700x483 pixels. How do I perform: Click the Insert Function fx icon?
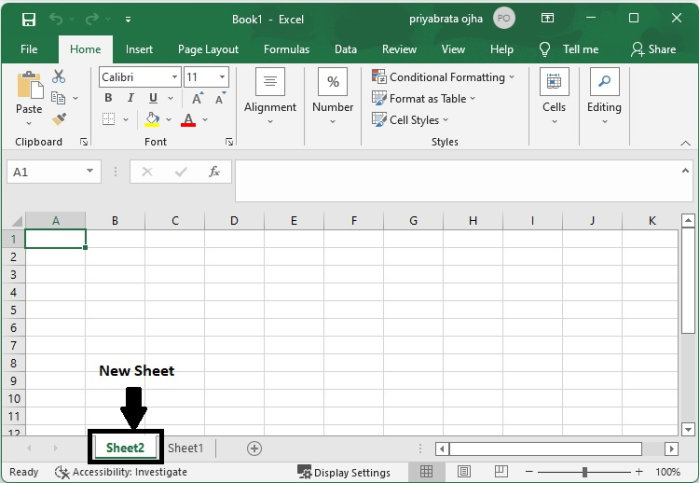(214, 172)
